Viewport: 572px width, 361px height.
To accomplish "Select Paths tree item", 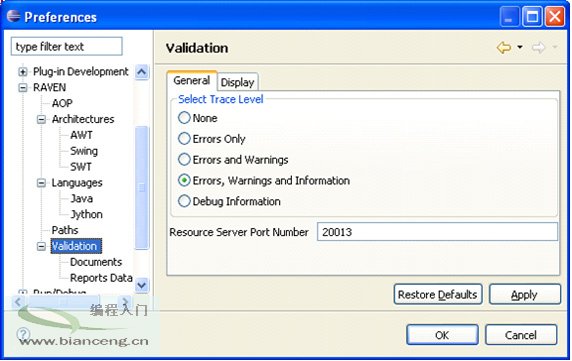I will (65, 230).
